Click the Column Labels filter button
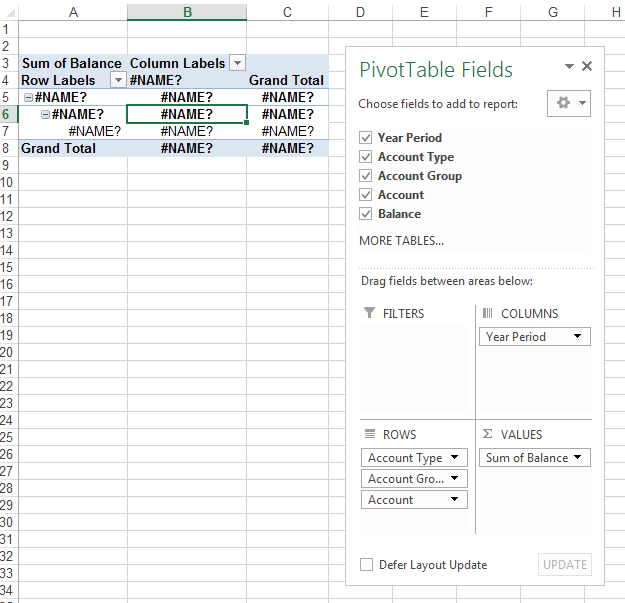 pos(237,63)
